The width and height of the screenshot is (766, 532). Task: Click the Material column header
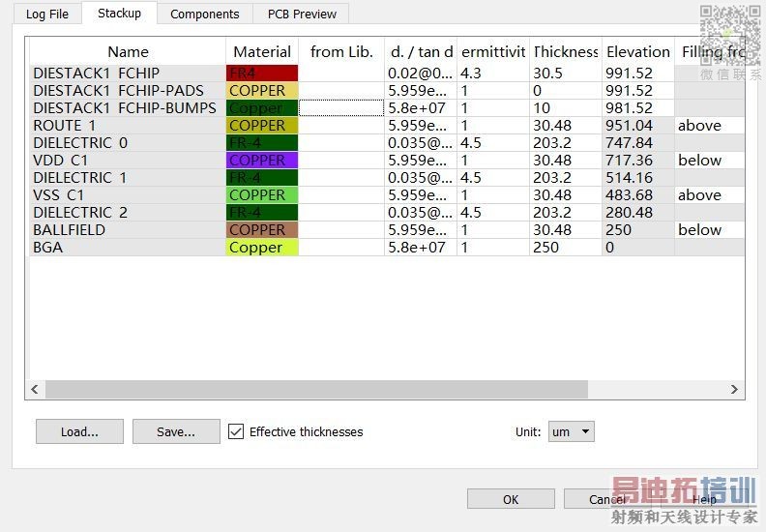click(262, 52)
